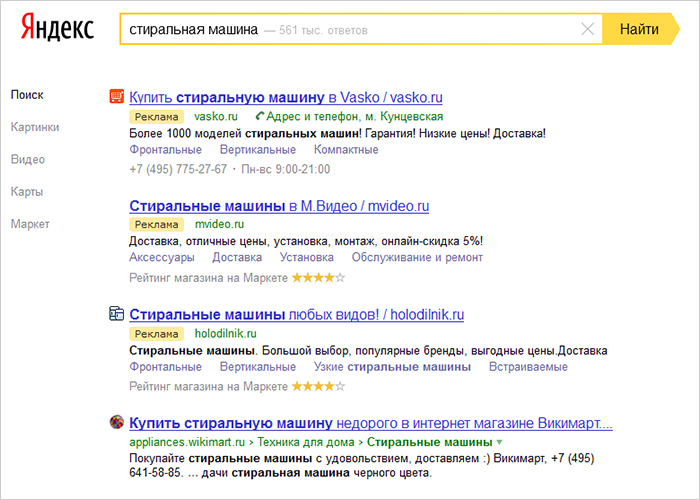
Task: Open Доставка sitelink under М.Видео
Action: coord(237,258)
